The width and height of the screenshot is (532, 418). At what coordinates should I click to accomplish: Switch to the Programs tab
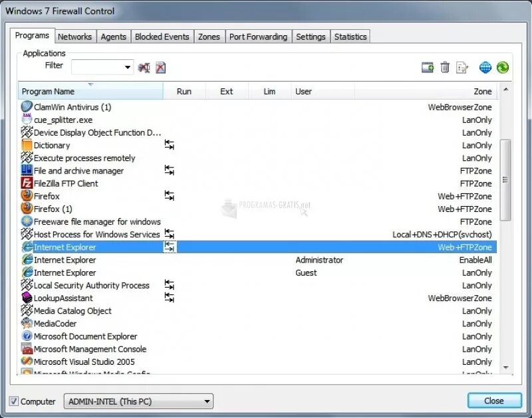pyautogui.click(x=32, y=36)
